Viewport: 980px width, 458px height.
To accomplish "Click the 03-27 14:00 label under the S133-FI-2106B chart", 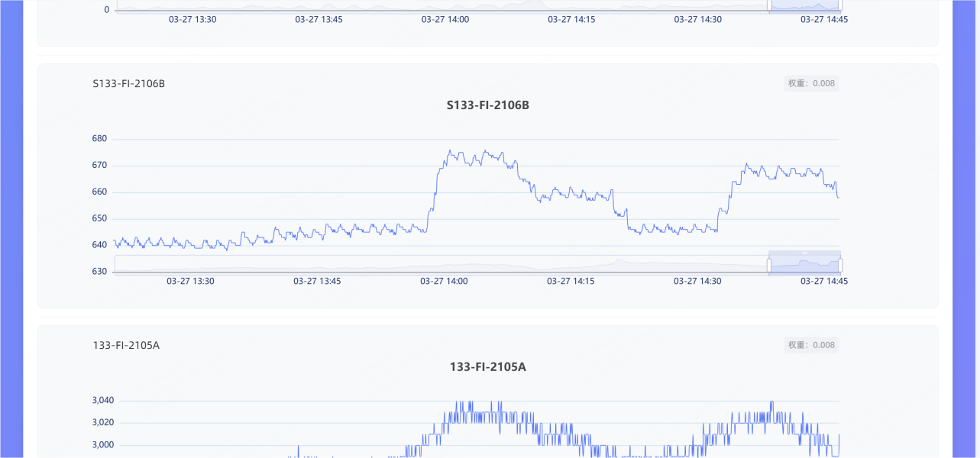I will (x=444, y=281).
